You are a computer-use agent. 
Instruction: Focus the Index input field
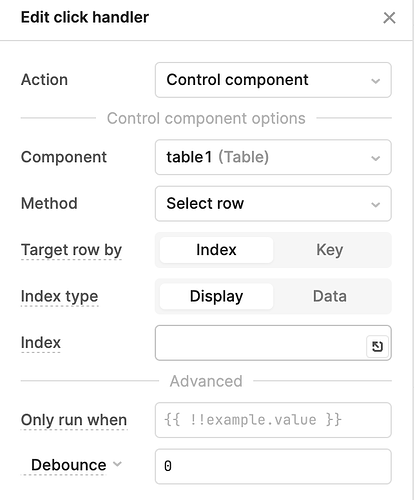pos(261,343)
